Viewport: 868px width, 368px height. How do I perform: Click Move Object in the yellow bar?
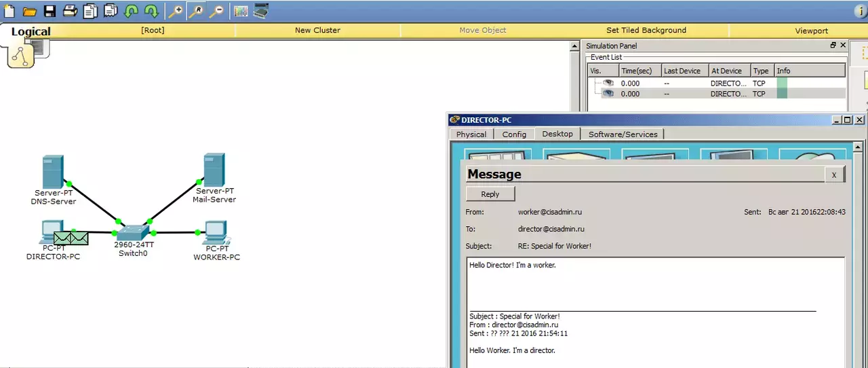click(x=483, y=31)
